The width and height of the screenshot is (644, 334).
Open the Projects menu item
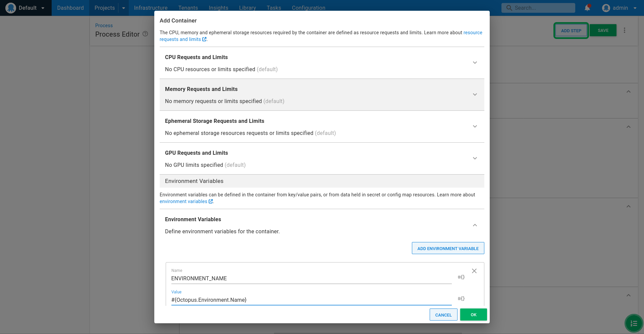point(105,8)
